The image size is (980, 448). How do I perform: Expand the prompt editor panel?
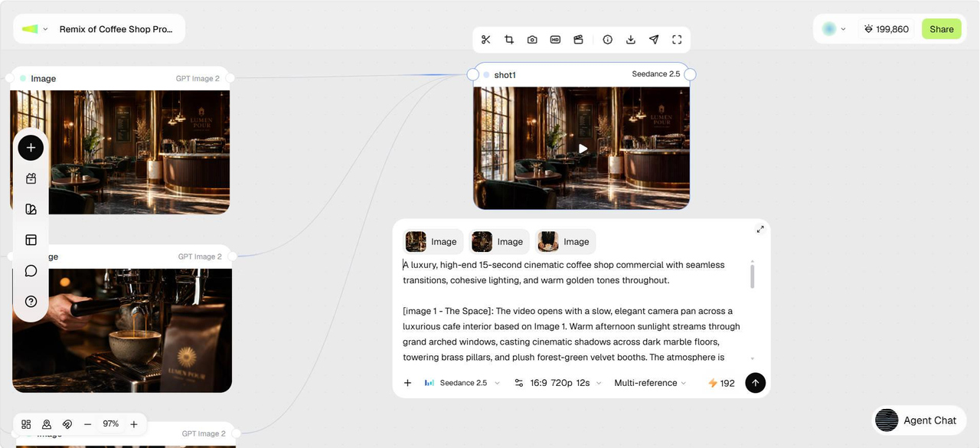tap(760, 229)
